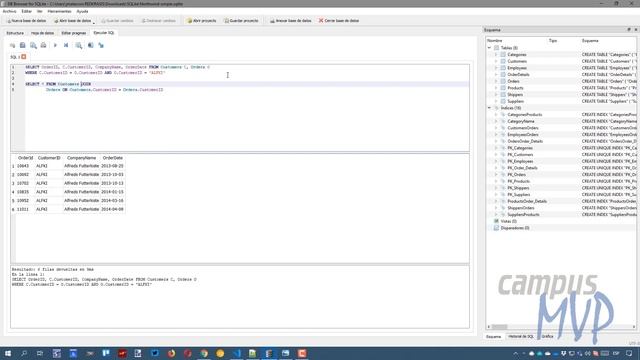Switch to the Hoja de datos tab
Viewport: 640px width, 360px height.
42,33
